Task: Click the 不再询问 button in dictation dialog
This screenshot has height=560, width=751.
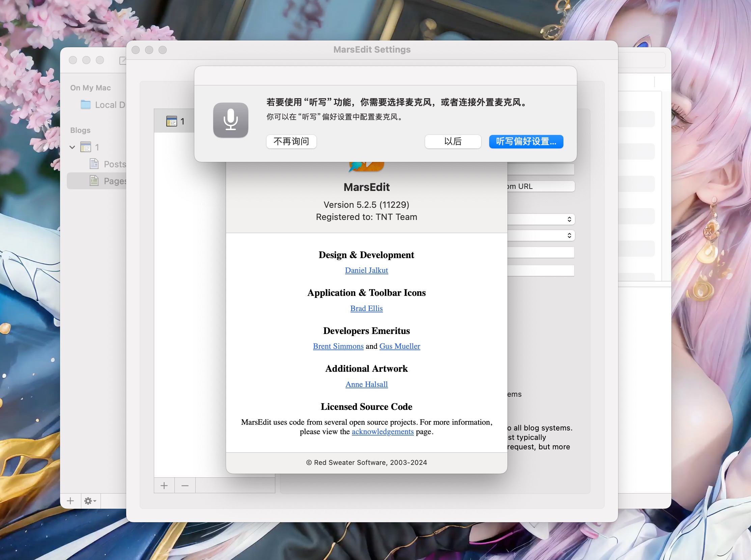Action: [x=291, y=141]
